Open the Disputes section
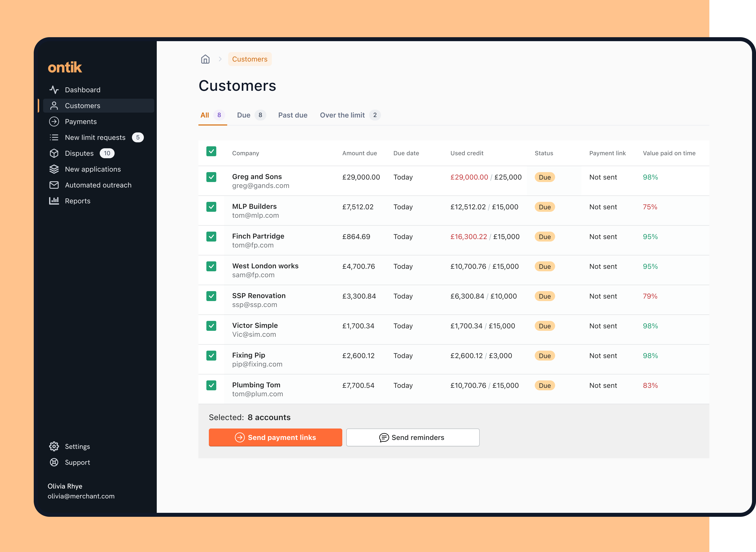This screenshot has width=756, height=552. 79,153
